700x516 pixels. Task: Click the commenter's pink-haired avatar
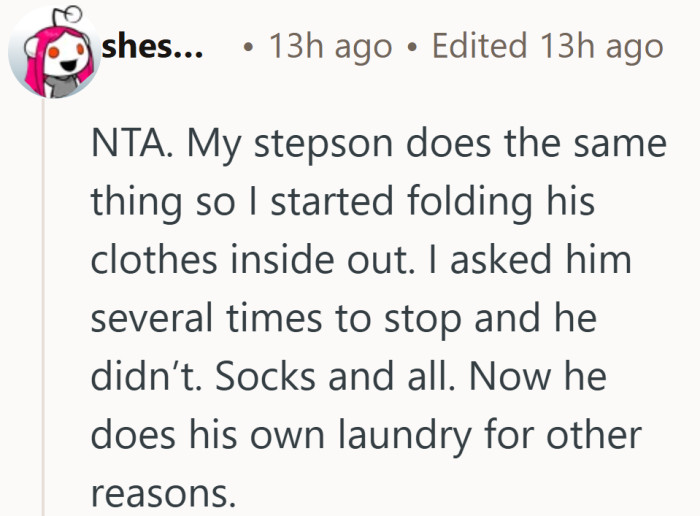[54, 55]
